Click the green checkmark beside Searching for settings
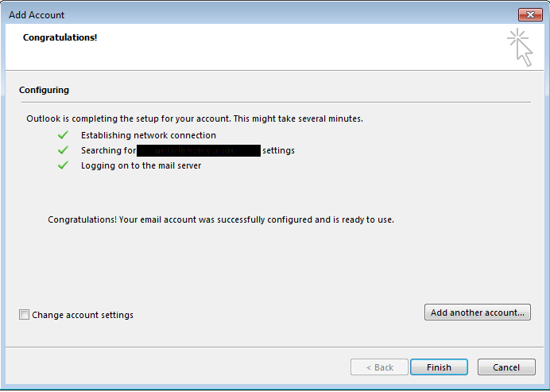This screenshot has width=550, height=392. coord(64,150)
